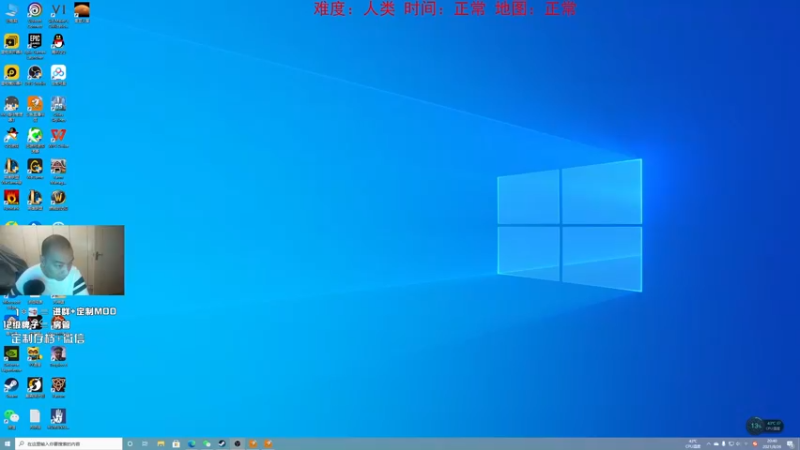800x450 pixels.
Task: Switch to Steam on the taskbar
Action: [222, 444]
